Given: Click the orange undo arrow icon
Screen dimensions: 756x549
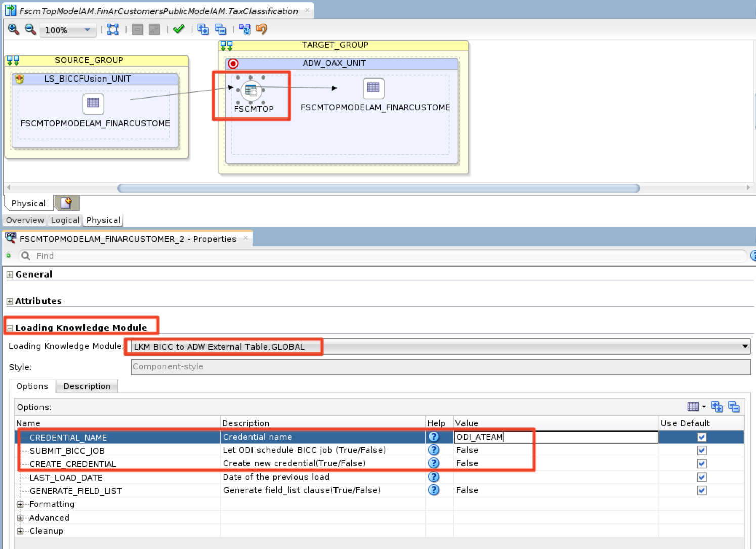Looking at the screenshot, I should point(262,30).
